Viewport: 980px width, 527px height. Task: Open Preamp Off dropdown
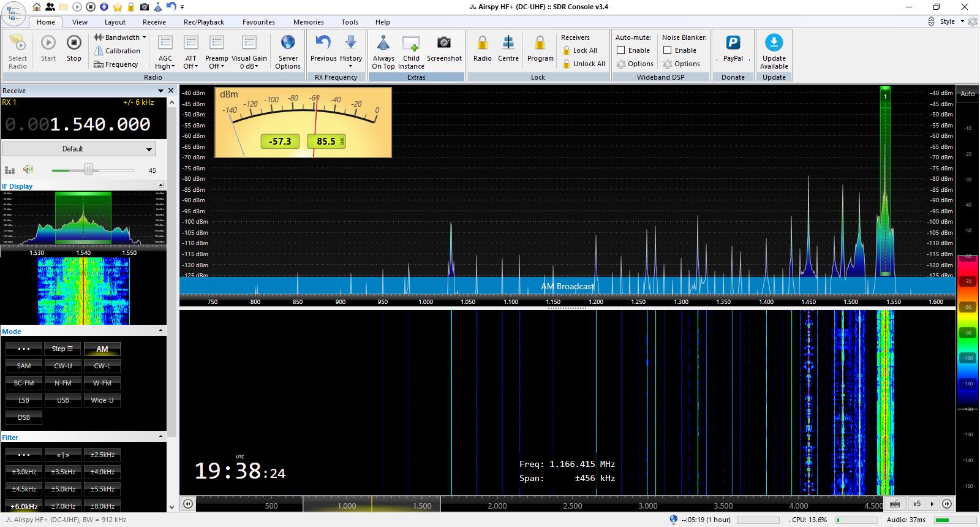(216, 51)
